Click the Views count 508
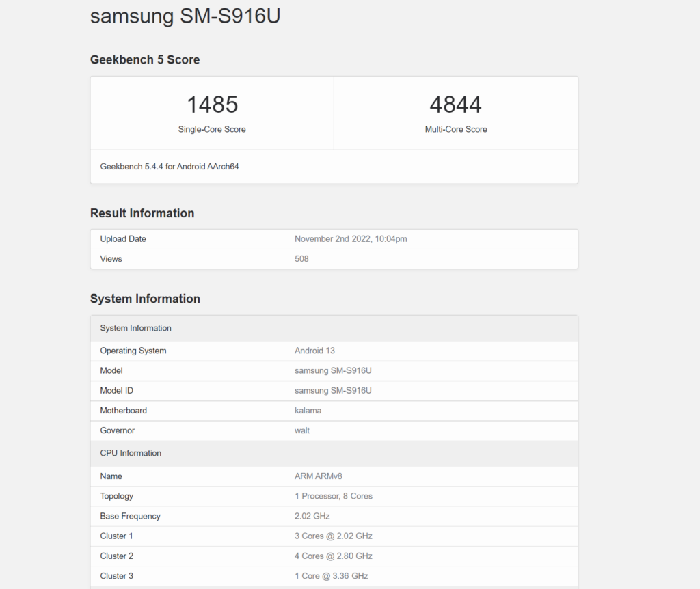 pos(301,259)
